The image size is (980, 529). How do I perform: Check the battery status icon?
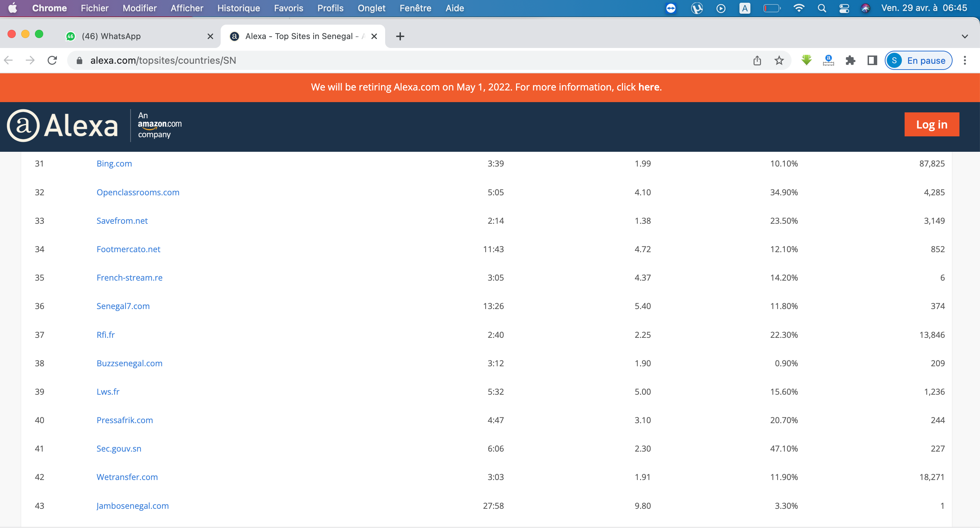(x=772, y=8)
